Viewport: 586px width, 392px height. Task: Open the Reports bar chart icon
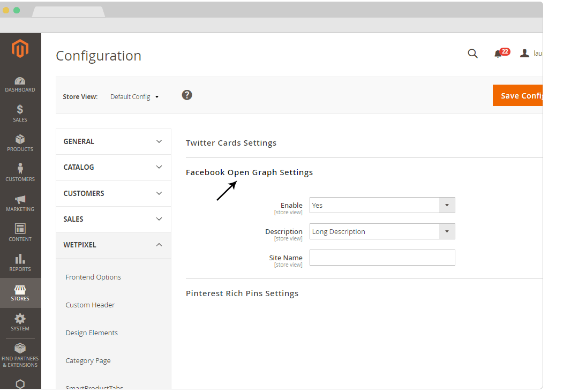pos(20,259)
